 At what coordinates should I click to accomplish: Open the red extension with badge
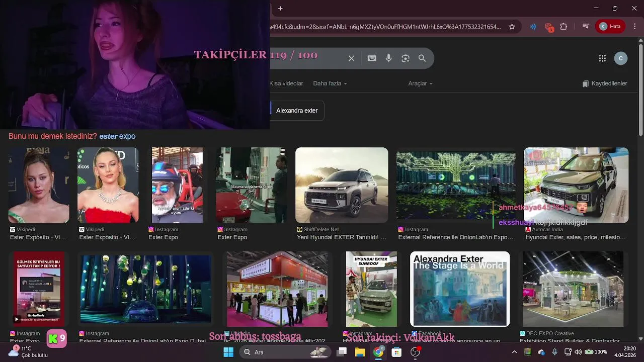pos(549,27)
